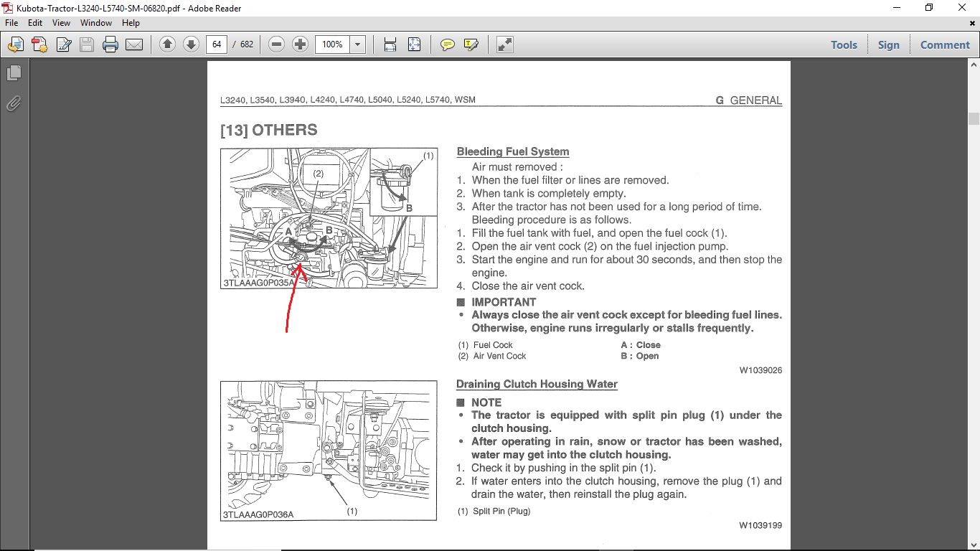
Task: Click reference code W1039026
Action: [x=760, y=371]
